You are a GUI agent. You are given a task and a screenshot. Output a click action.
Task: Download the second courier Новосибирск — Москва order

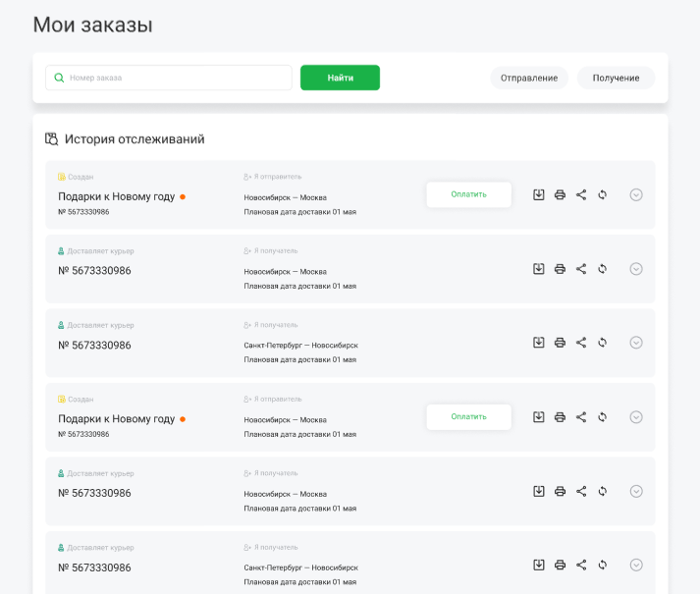pos(539,491)
